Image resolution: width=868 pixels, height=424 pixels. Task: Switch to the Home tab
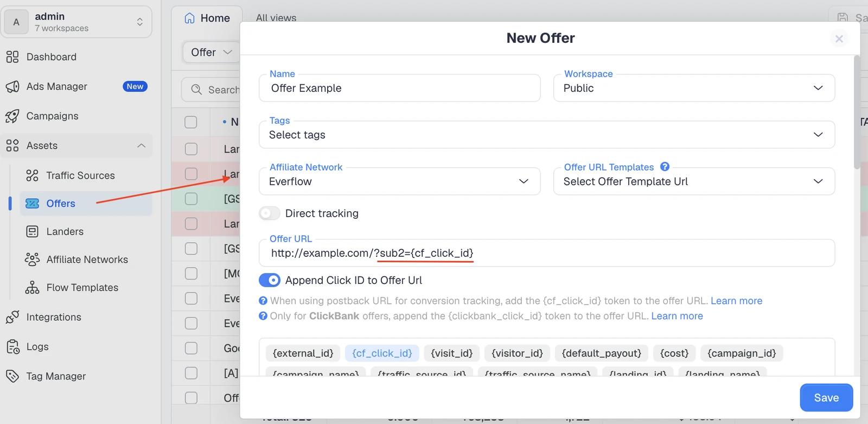(x=207, y=18)
